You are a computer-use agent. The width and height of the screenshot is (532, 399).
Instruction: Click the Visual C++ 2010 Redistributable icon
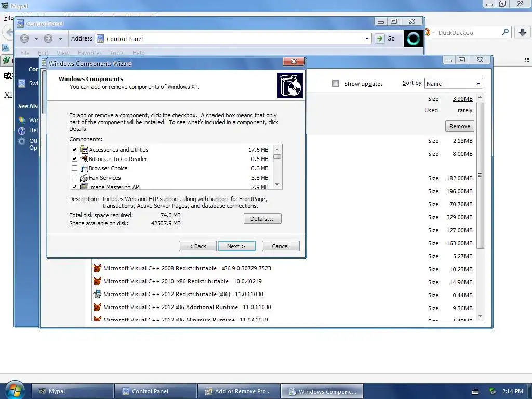pyautogui.click(x=97, y=281)
